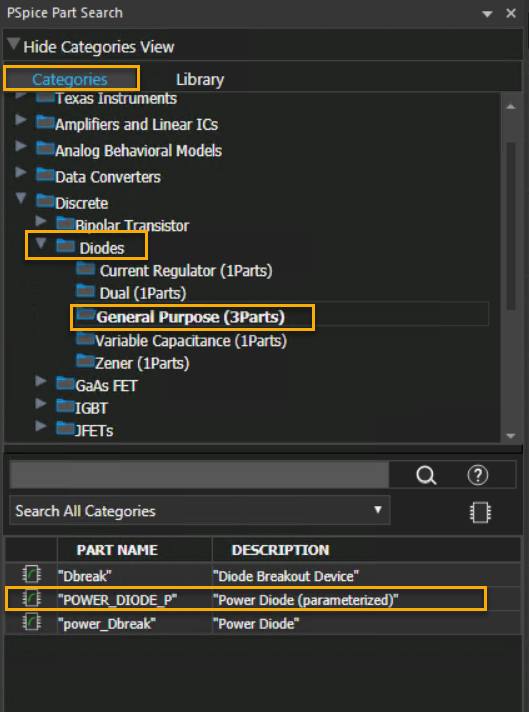
Task: Open the Search All Categories dropdown
Action: click(199, 510)
